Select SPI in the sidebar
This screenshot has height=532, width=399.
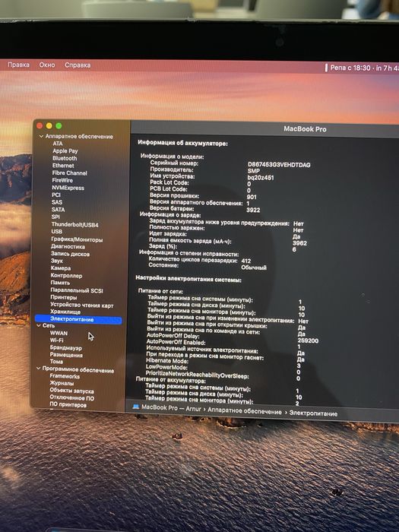point(55,217)
